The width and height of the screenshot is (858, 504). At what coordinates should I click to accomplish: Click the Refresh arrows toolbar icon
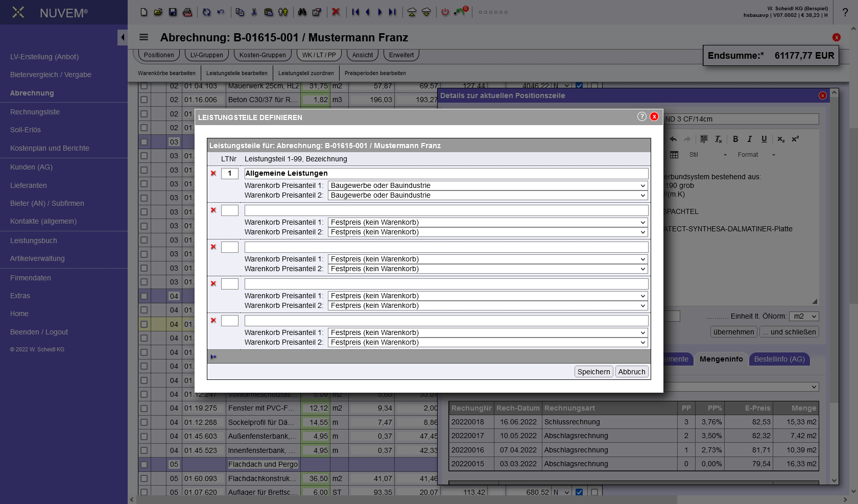(x=206, y=12)
